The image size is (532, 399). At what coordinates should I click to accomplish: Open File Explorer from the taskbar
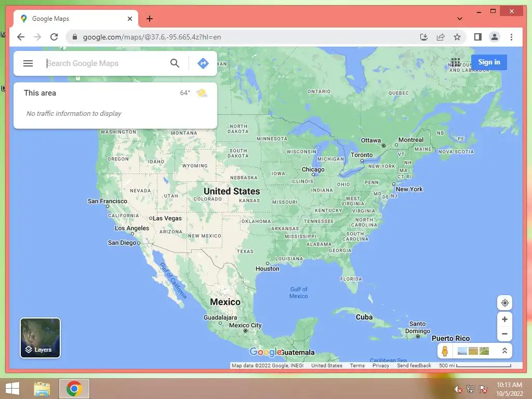42,389
